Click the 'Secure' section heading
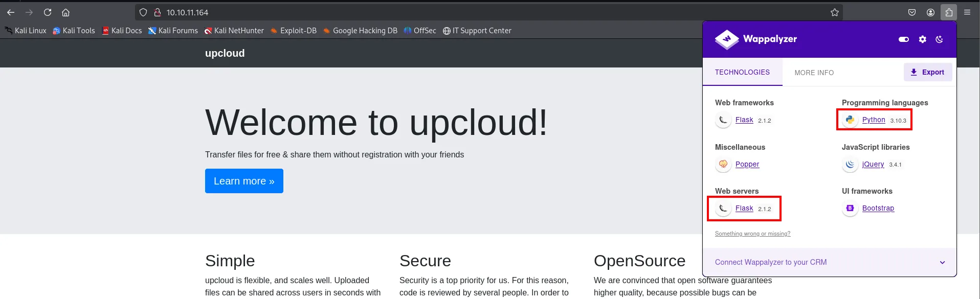The image size is (980, 299). [x=425, y=261]
